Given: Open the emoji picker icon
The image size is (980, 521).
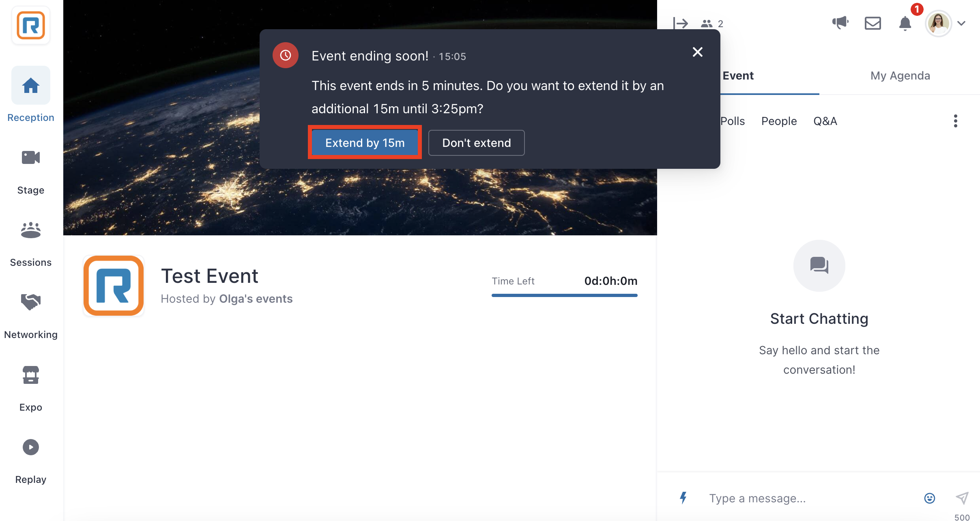Looking at the screenshot, I should 930,498.
